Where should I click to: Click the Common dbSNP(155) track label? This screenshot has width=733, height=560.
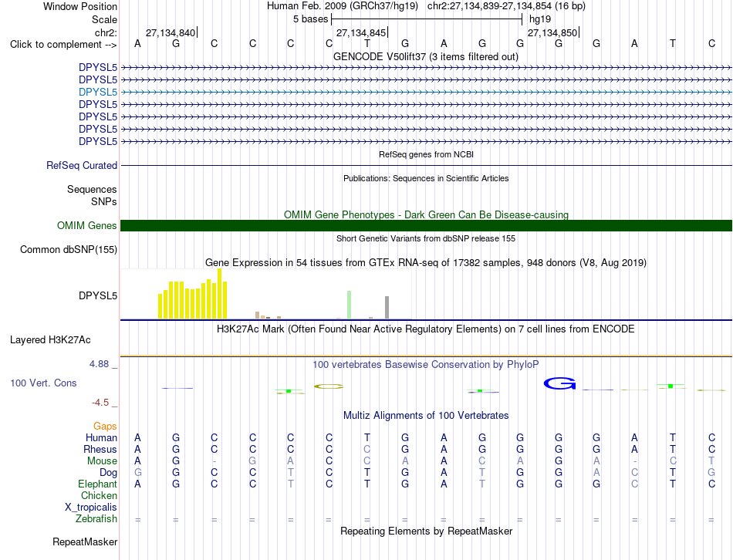(x=69, y=250)
